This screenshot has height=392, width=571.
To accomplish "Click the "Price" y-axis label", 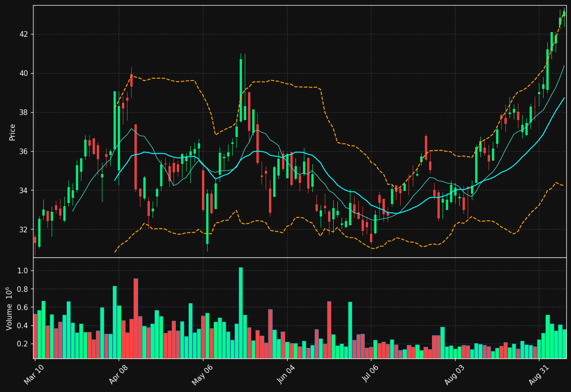I will pos(13,132).
